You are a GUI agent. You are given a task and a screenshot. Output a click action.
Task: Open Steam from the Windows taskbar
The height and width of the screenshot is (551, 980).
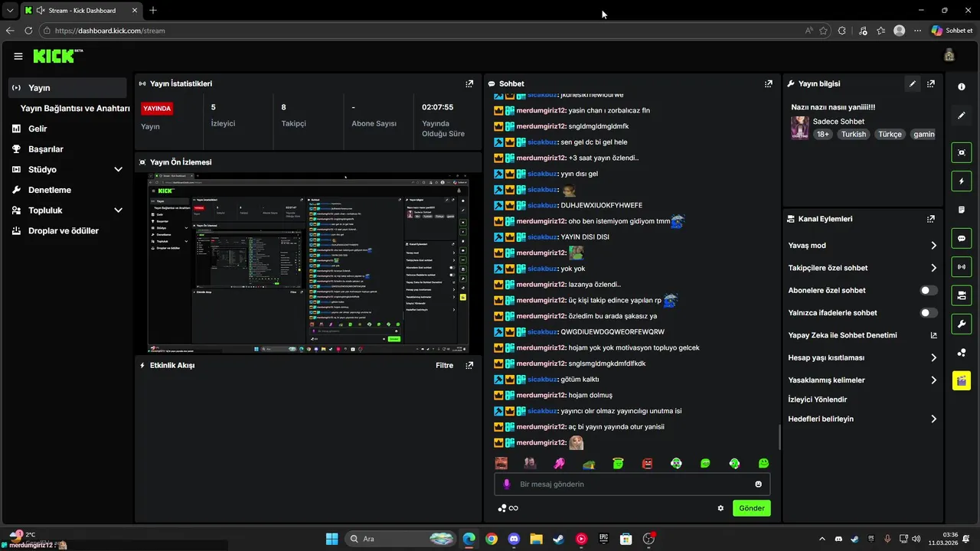point(559,539)
